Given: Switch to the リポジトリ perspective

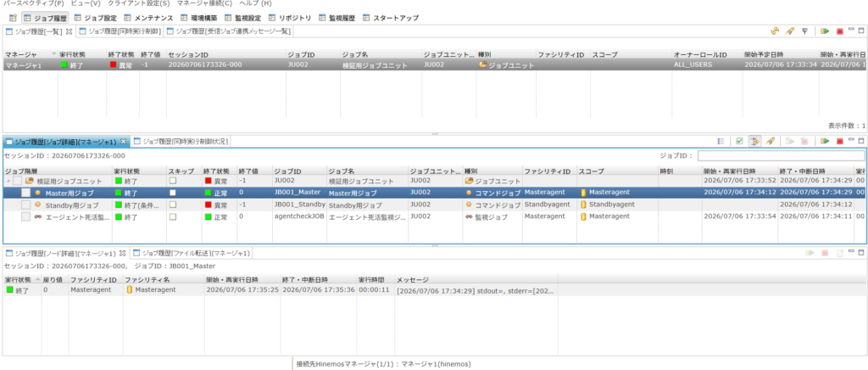Looking at the screenshot, I should tap(290, 18).
